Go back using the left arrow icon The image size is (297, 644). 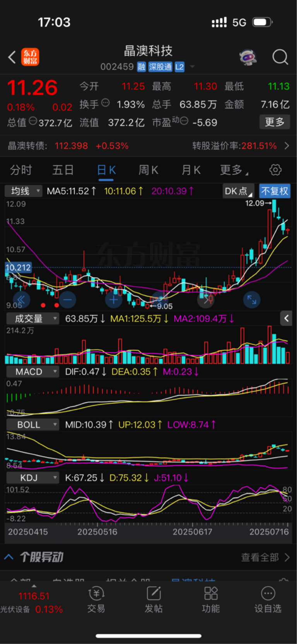coord(12,57)
